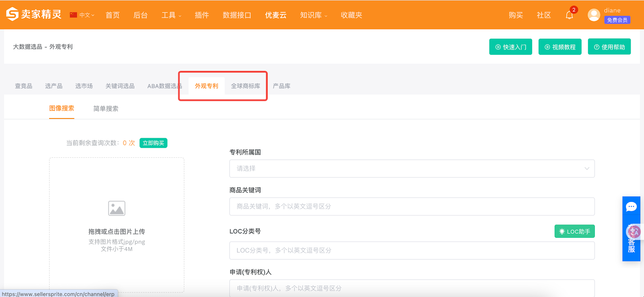The height and width of the screenshot is (297, 644).
Task: Click the 商品关键词 input field
Action: (412, 206)
